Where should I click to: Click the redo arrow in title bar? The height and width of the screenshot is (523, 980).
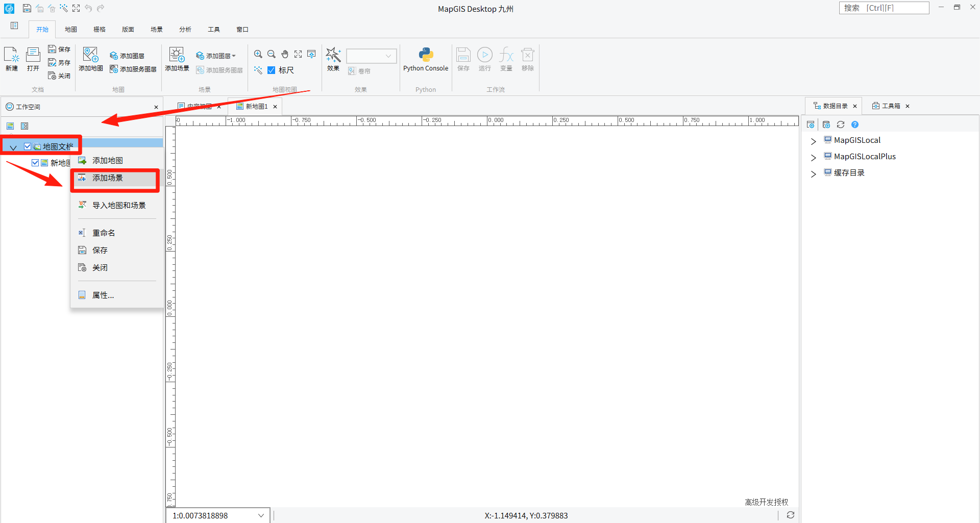pos(101,8)
